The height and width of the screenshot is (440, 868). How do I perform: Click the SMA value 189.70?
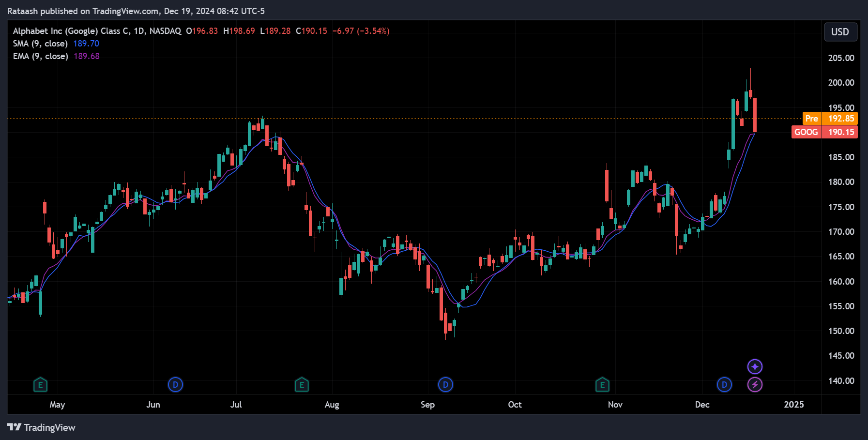pos(86,44)
